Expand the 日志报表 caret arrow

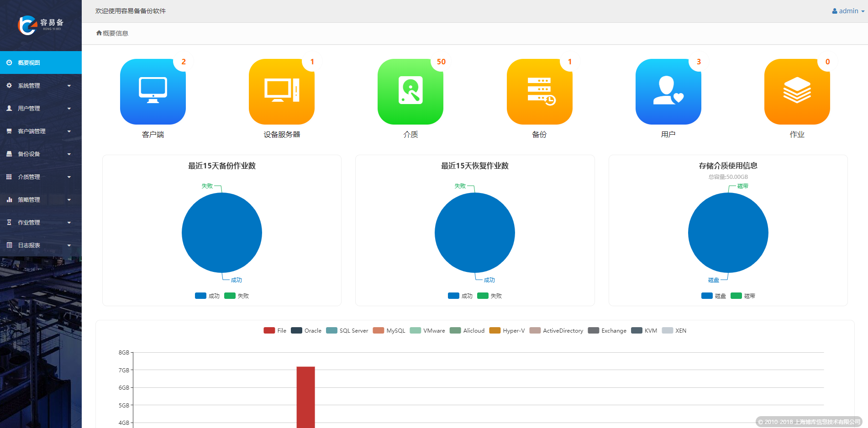[x=69, y=245]
